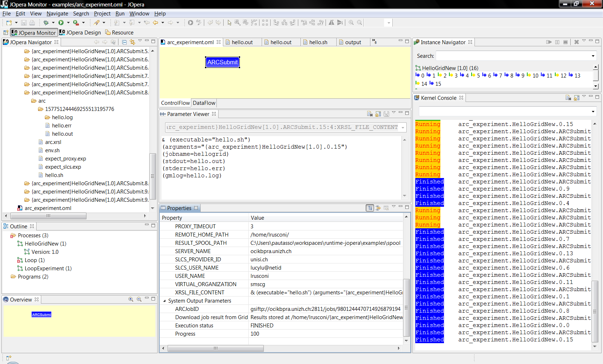The image size is (603, 364).
Task: Click the Terminate icon in Instance Navigator
Action: [565, 42]
